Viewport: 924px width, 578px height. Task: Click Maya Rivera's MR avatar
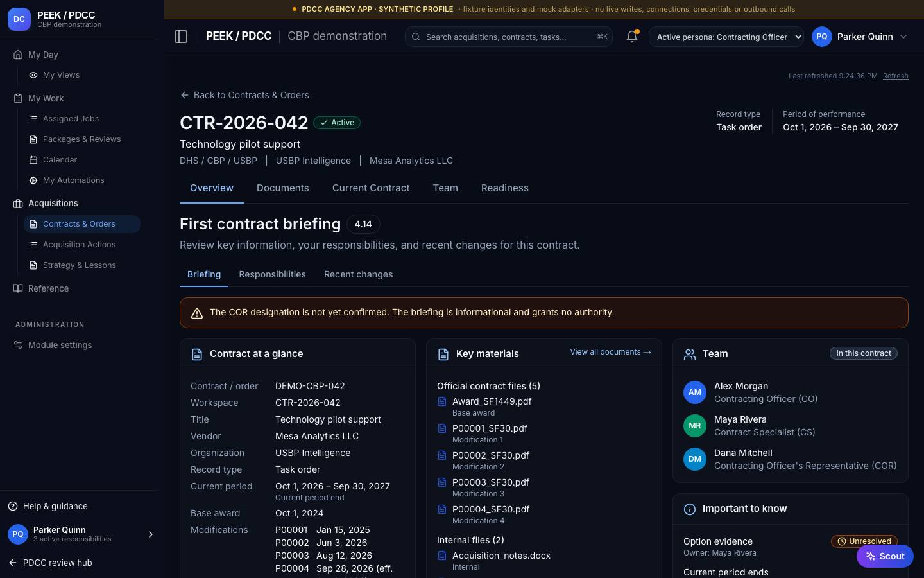[x=695, y=426]
